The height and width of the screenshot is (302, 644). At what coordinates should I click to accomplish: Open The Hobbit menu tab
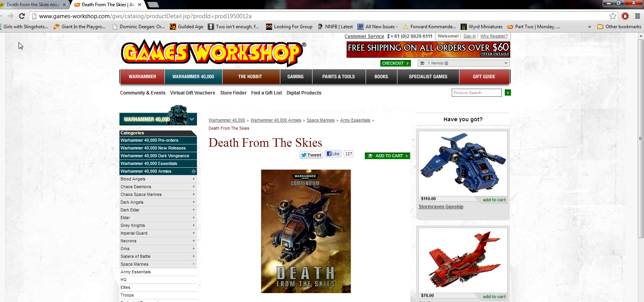click(x=251, y=77)
